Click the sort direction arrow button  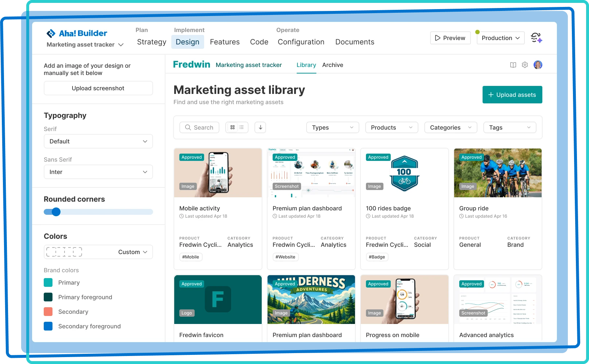pos(260,127)
